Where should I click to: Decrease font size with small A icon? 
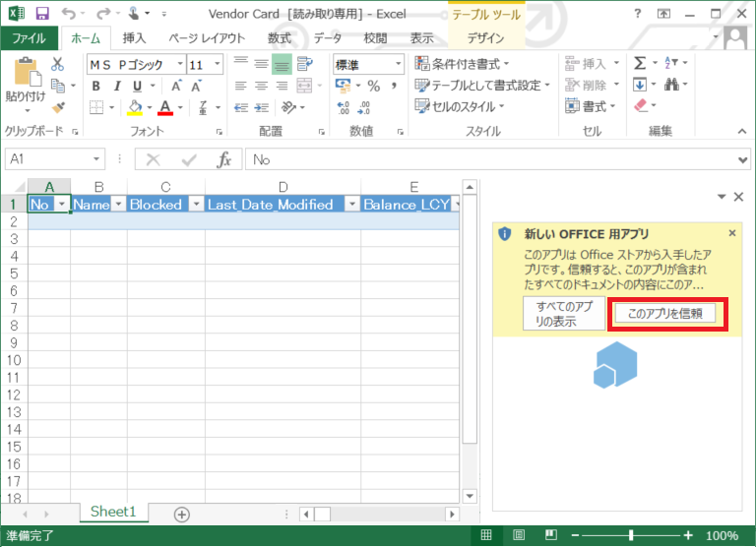(x=196, y=86)
